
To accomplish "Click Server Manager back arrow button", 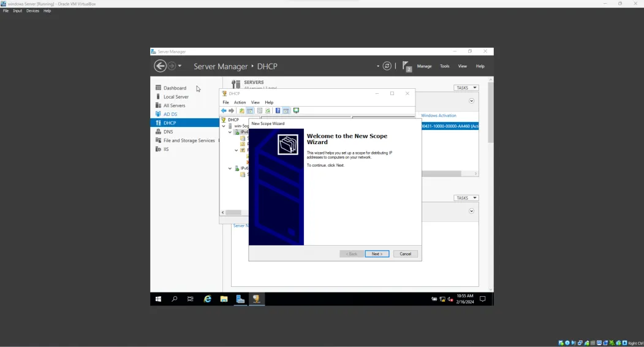I will click(160, 66).
